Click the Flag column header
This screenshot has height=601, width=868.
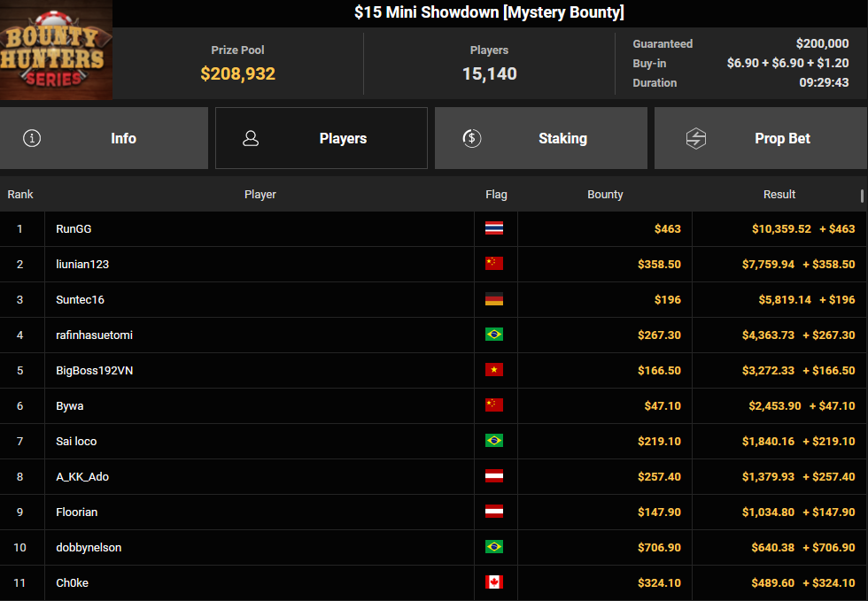coord(496,194)
